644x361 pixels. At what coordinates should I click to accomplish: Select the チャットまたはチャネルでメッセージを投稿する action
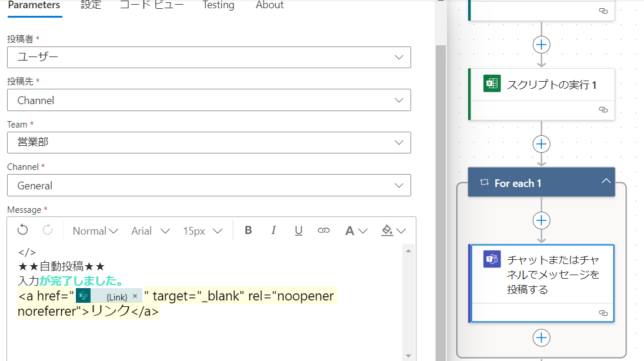click(x=541, y=283)
